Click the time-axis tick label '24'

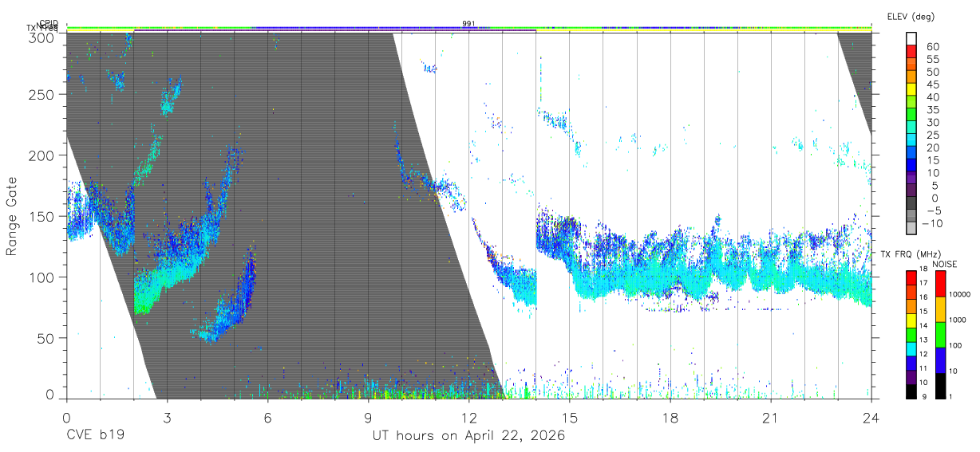point(871,418)
